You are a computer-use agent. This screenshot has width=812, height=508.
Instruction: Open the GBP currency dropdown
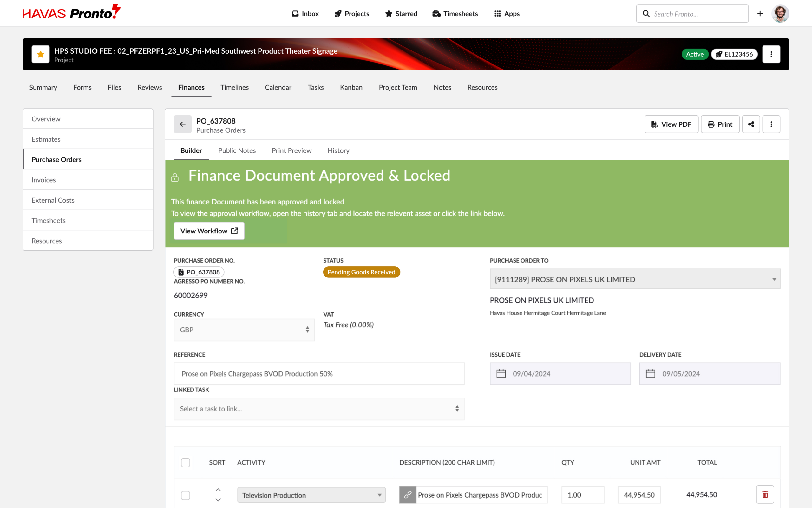click(x=244, y=330)
